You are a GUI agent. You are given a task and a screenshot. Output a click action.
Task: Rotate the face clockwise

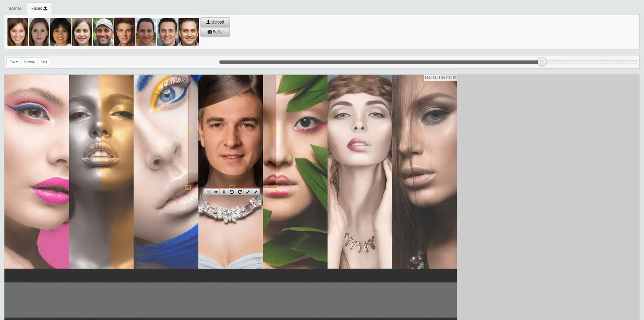click(x=240, y=192)
